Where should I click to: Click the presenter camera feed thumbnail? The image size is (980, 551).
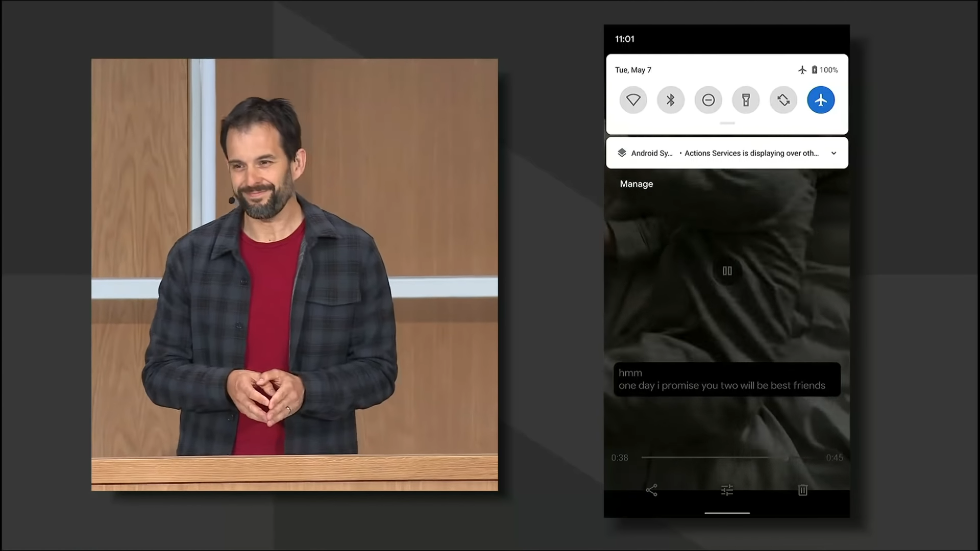295,274
